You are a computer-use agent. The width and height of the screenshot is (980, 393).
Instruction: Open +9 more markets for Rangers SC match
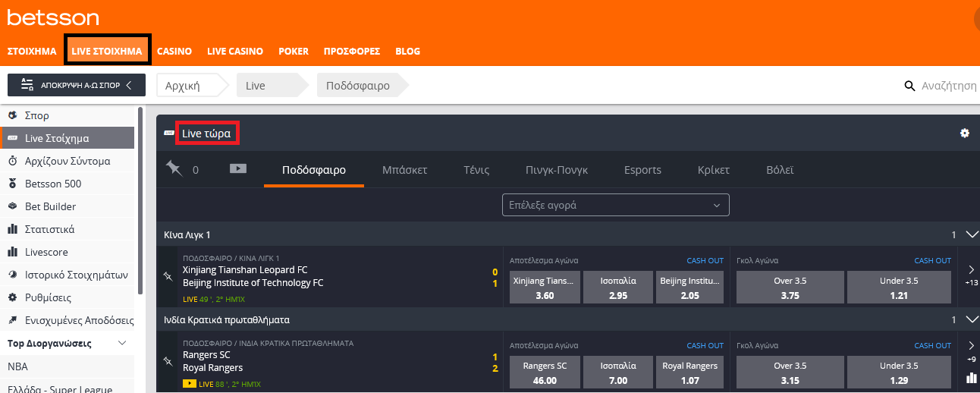(x=972, y=351)
